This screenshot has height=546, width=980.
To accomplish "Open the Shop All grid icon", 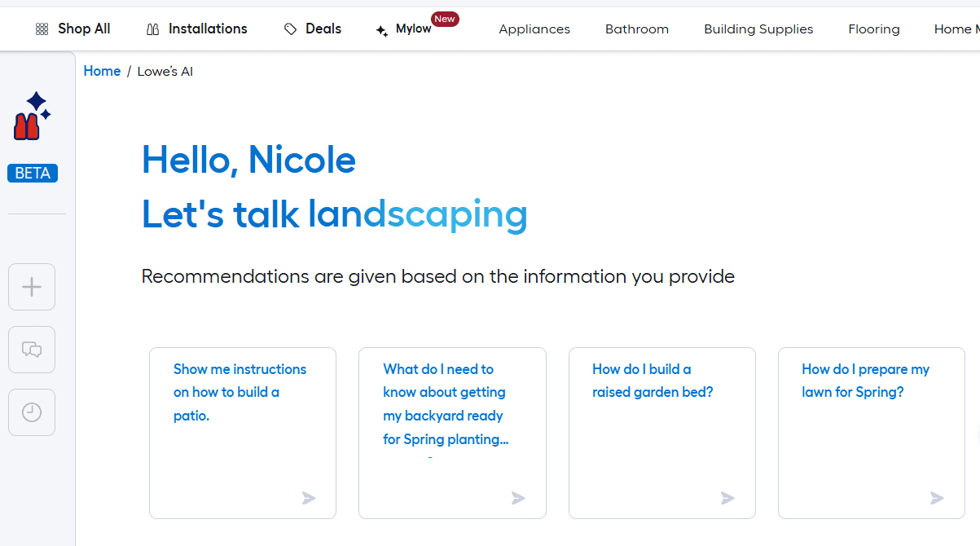I will (x=42, y=29).
